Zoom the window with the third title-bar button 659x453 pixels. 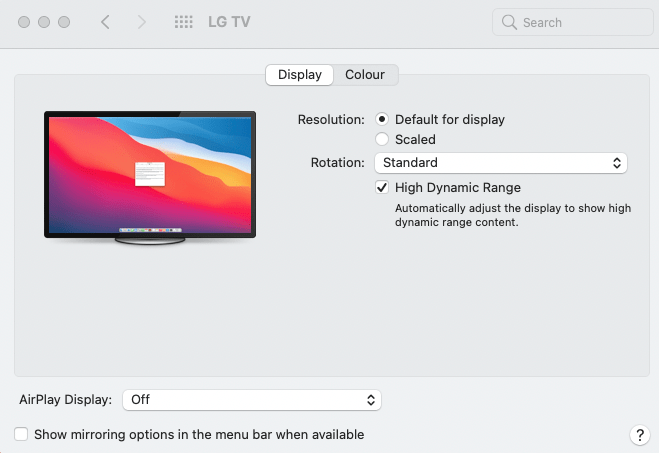(x=65, y=22)
